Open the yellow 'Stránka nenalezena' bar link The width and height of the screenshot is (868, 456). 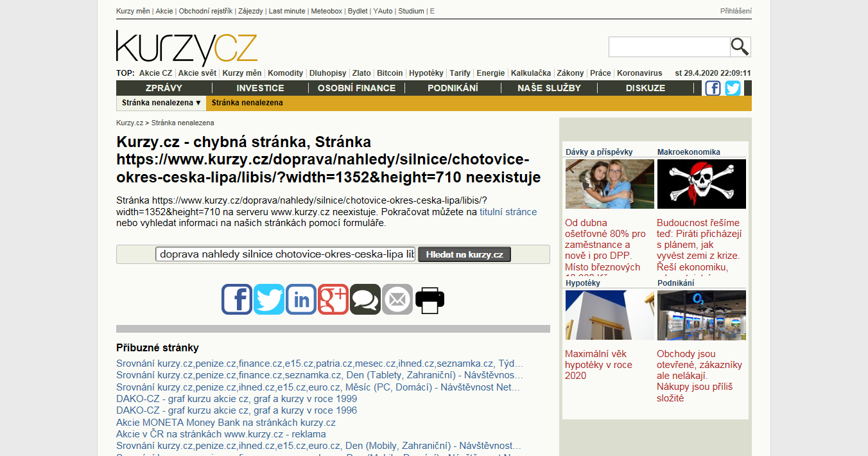247,103
